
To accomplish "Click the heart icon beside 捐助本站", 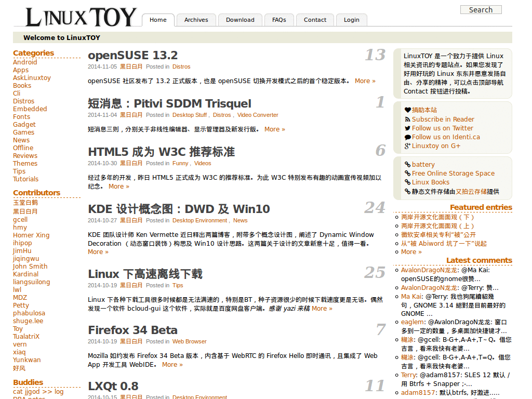I will click(x=407, y=110).
